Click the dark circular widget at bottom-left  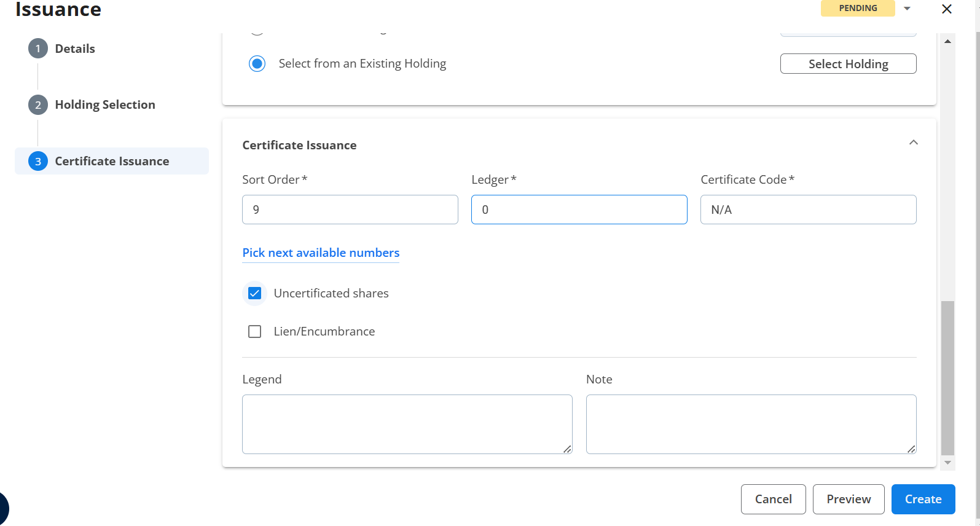3,509
